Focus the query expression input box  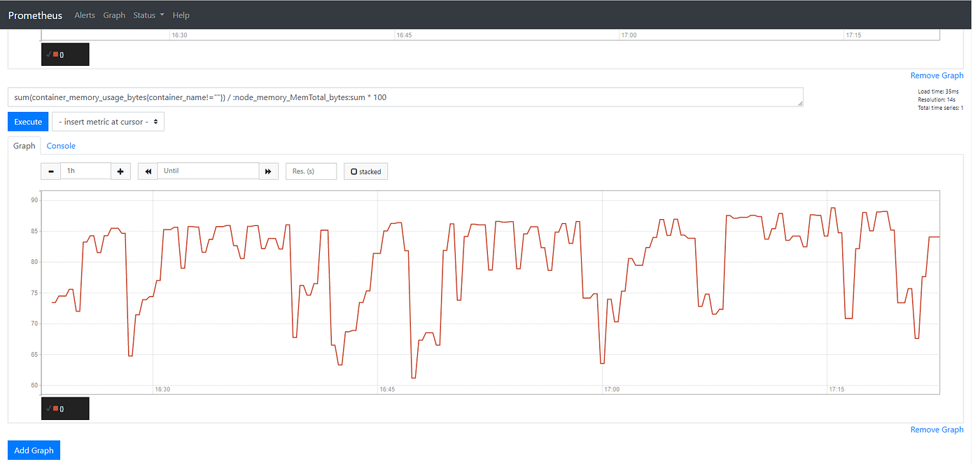[x=405, y=97]
